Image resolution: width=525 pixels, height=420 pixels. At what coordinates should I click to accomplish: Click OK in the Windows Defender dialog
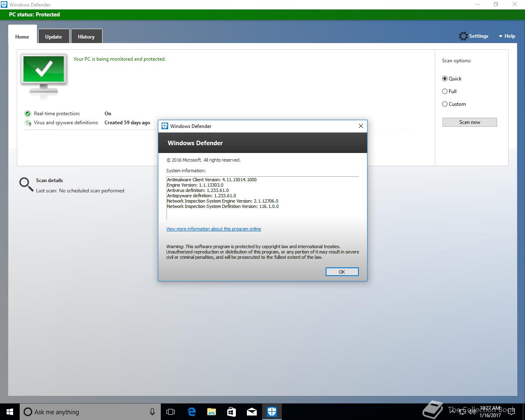342,272
